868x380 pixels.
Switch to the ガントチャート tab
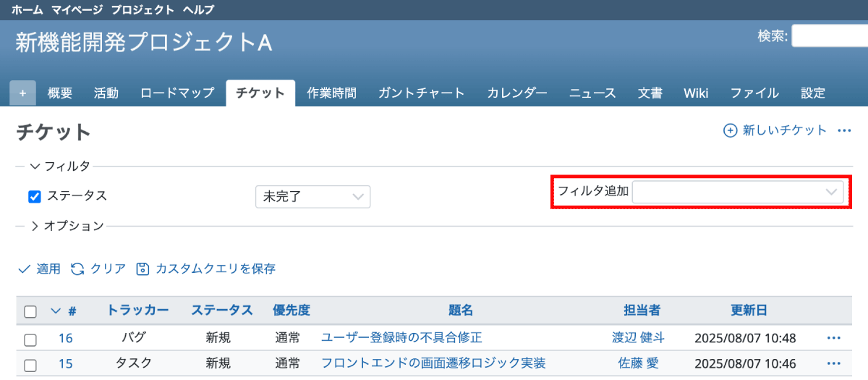coord(421,93)
